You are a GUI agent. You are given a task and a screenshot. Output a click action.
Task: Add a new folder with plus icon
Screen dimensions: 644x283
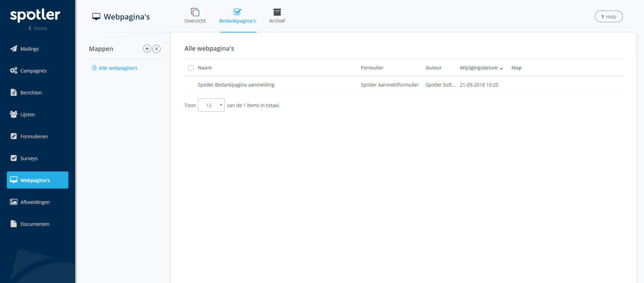(147, 49)
